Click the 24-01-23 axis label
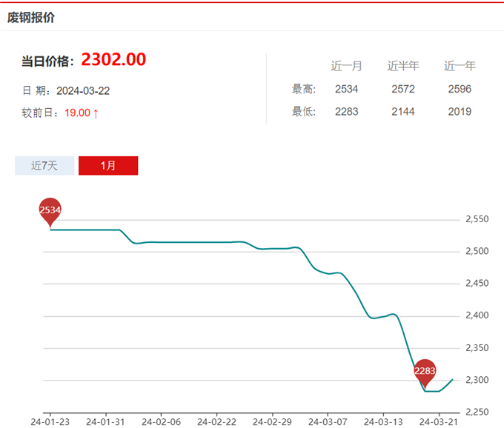The width and height of the screenshot is (504, 428). (50, 422)
